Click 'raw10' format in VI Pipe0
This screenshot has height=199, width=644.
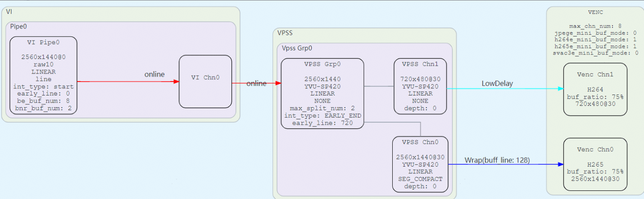[x=43, y=64]
